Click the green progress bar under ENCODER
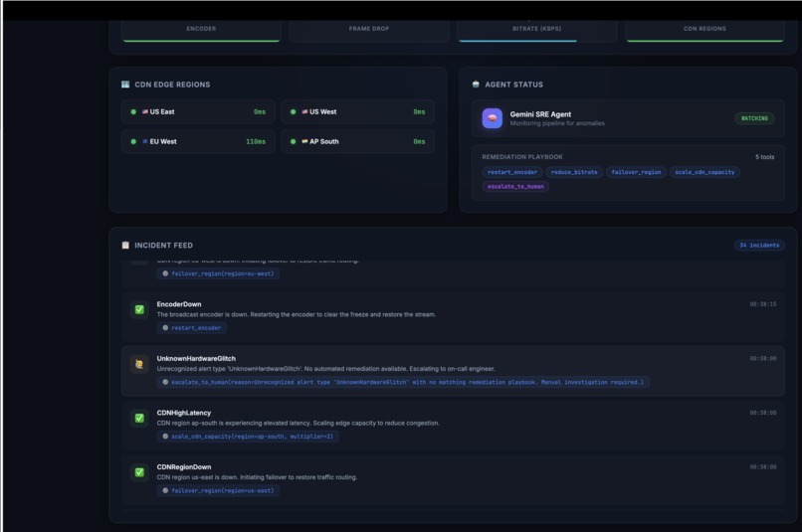 (x=201, y=41)
